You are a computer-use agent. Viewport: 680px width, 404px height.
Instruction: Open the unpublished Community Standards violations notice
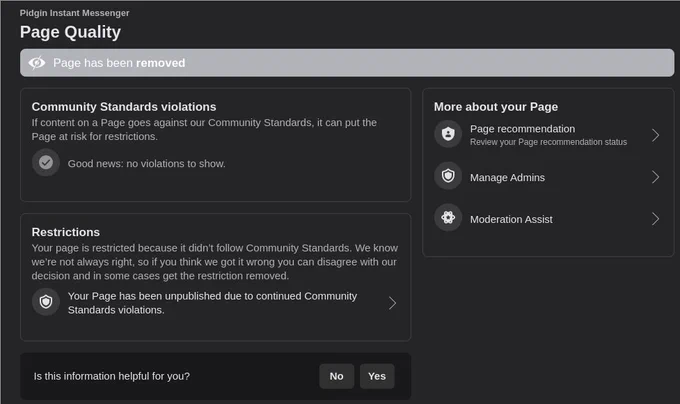coord(215,303)
